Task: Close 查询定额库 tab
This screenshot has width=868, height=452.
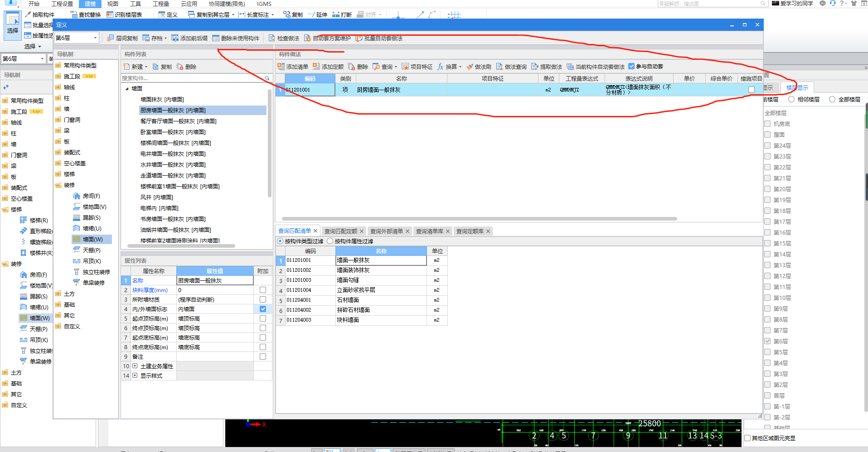Action: click(488, 231)
